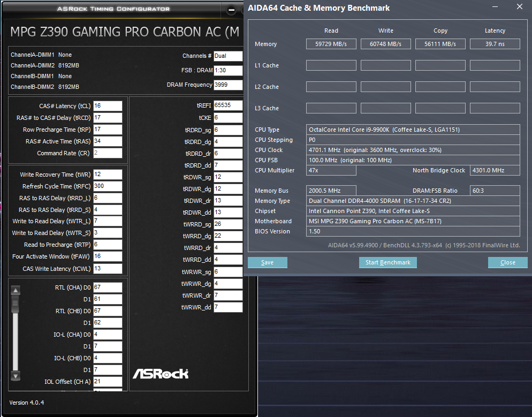
Task: Click the tRDRD_dg value field
Action: coord(228,141)
